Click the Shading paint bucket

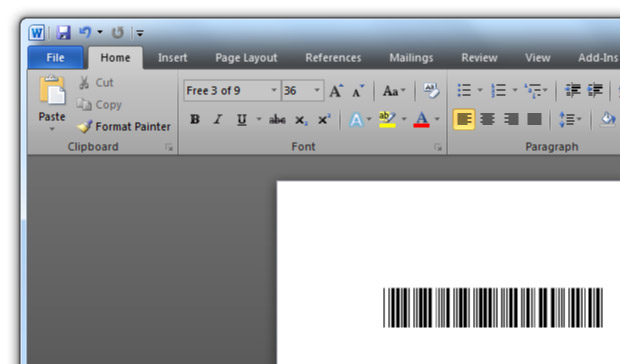tap(608, 119)
